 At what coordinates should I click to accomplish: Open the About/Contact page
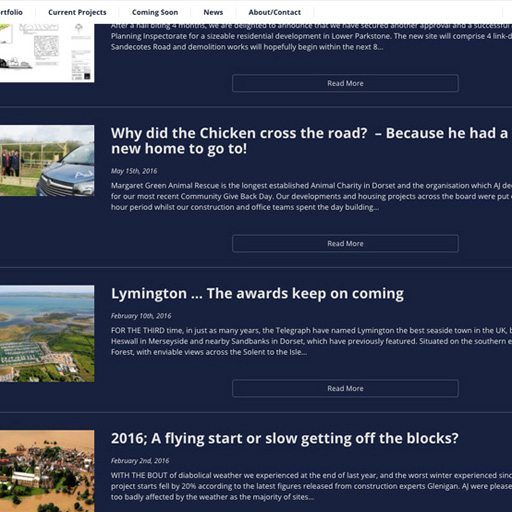[x=275, y=12]
